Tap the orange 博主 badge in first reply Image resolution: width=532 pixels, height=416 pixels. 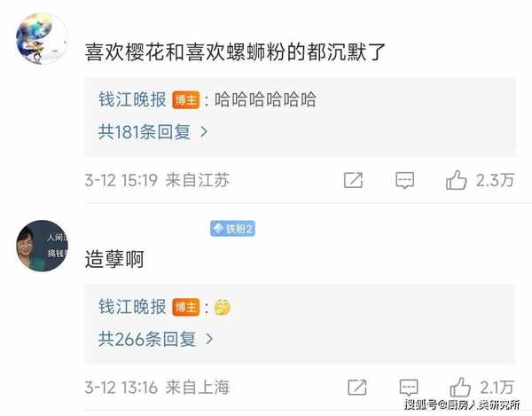point(185,99)
